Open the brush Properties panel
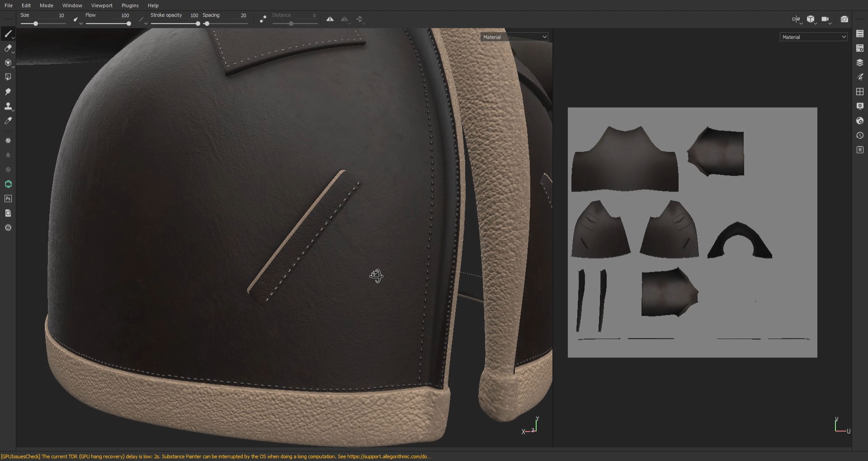Viewport: 868px width, 461px height. (860, 77)
